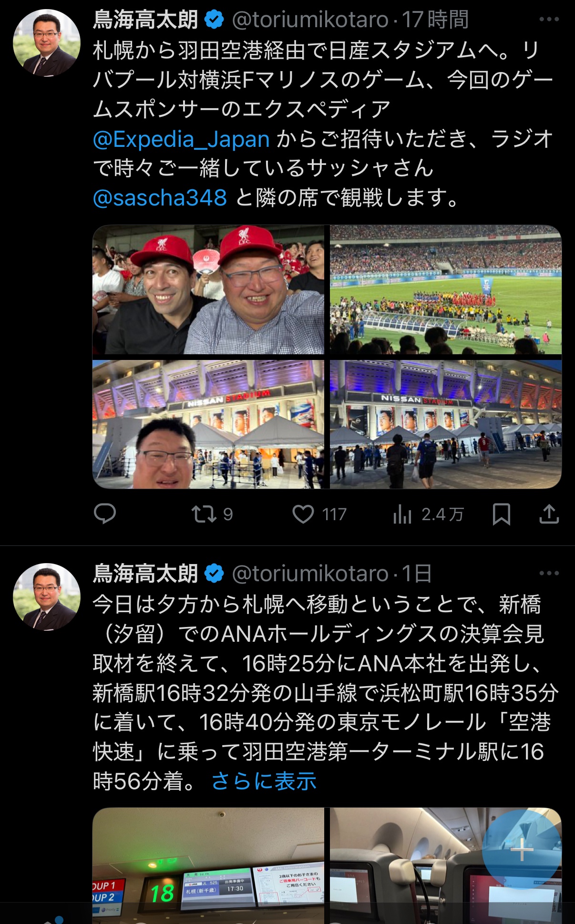The width and height of the screenshot is (575, 924).
Task: Open 鳥海高太朗 name on second tweet
Action: pyautogui.click(x=145, y=574)
